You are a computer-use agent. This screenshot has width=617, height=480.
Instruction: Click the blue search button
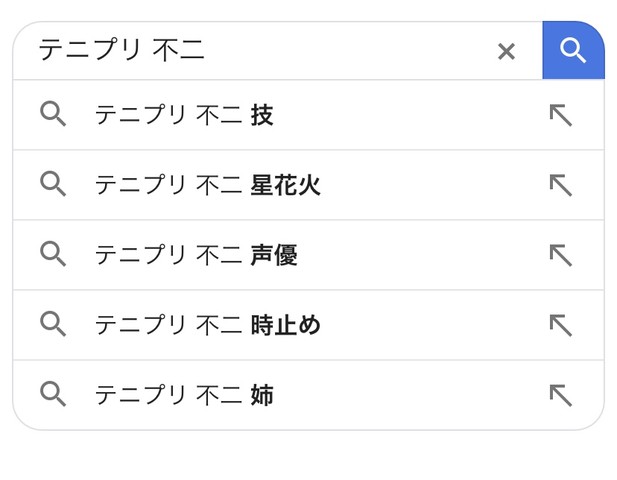click(573, 50)
